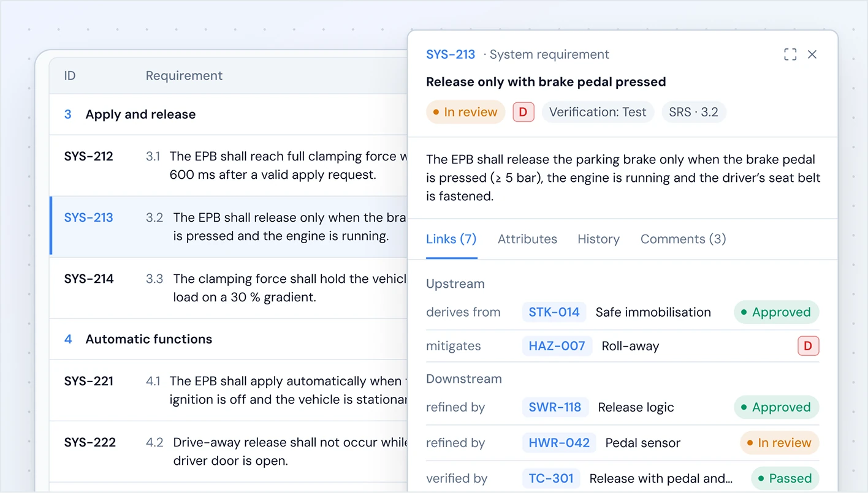The width and height of the screenshot is (868, 493).
Task: Click the title Release only with brake pedal pressed
Action: point(546,82)
